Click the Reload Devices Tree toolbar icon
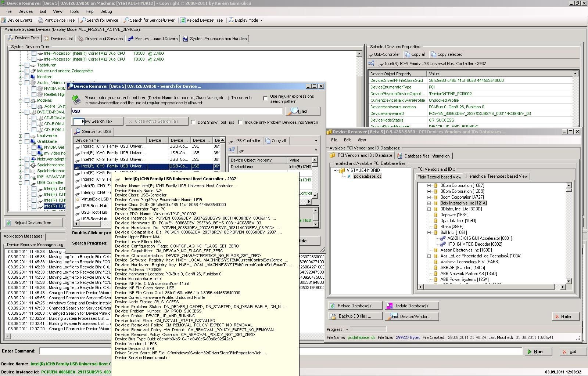Image resolution: width=588 pixels, height=376 pixels. pos(183,21)
